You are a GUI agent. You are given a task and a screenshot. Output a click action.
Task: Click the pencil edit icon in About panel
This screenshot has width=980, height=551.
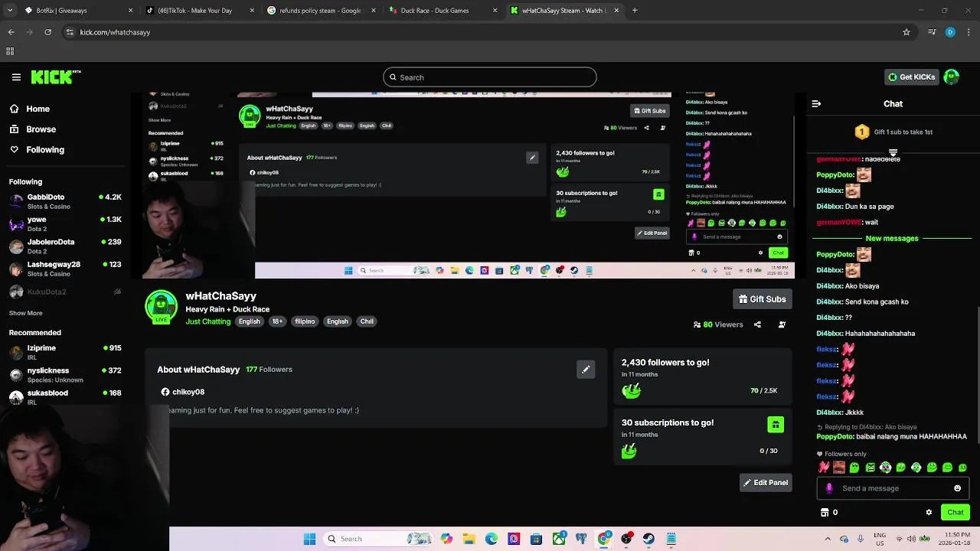pyautogui.click(x=586, y=370)
